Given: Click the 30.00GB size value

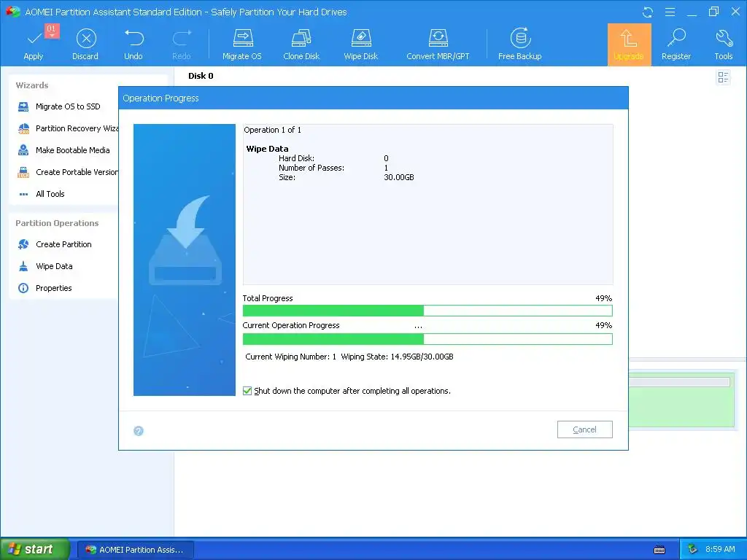Looking at the screenshot, I should click(399, 177).
